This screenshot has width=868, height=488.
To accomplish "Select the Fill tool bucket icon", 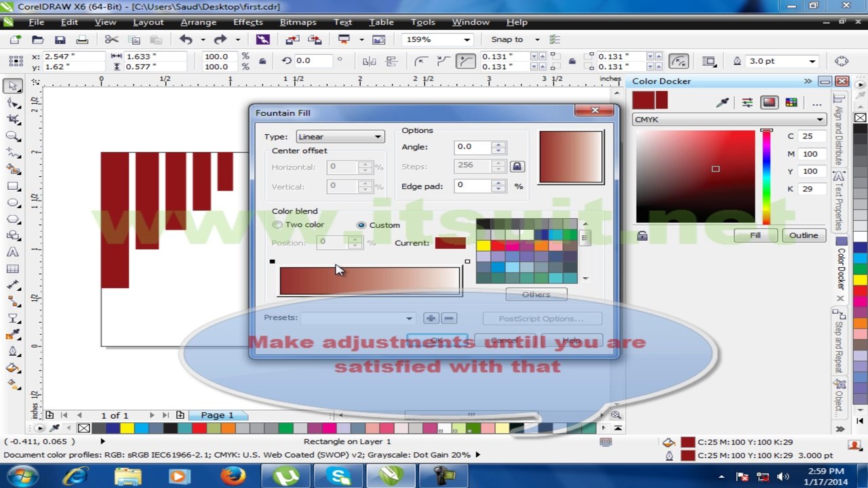I will click(13, 368).
